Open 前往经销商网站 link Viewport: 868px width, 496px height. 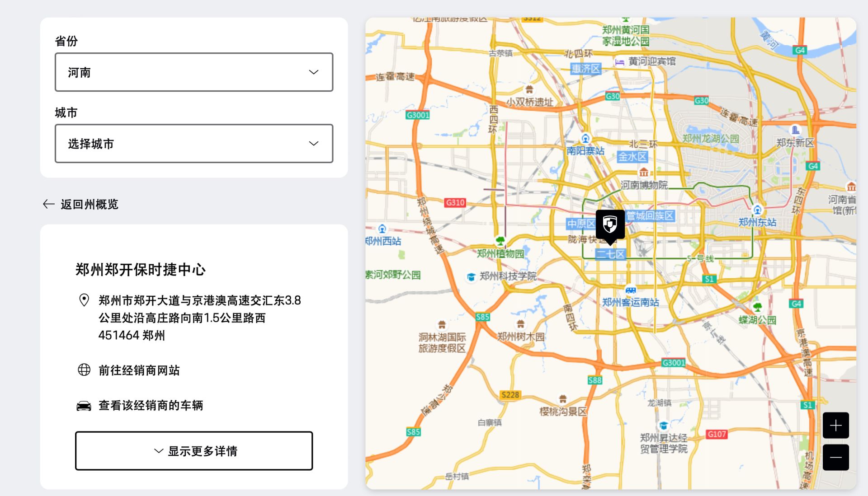(x=139, y=370)
